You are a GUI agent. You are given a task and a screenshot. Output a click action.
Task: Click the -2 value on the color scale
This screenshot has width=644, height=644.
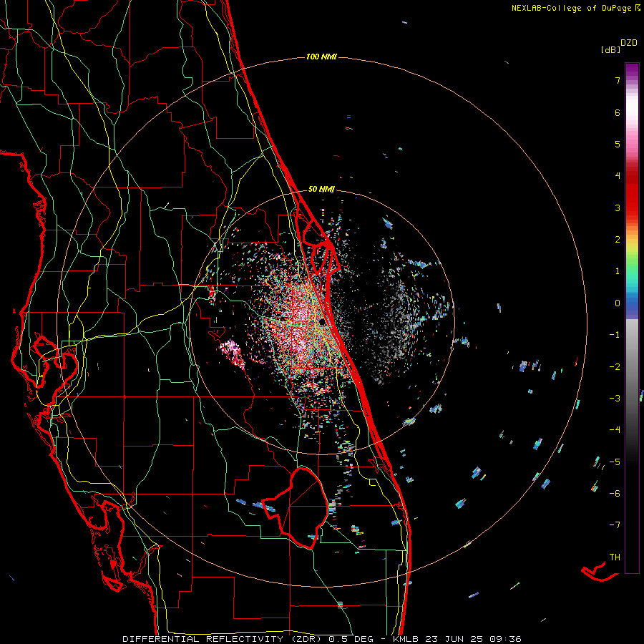point(615,366)
